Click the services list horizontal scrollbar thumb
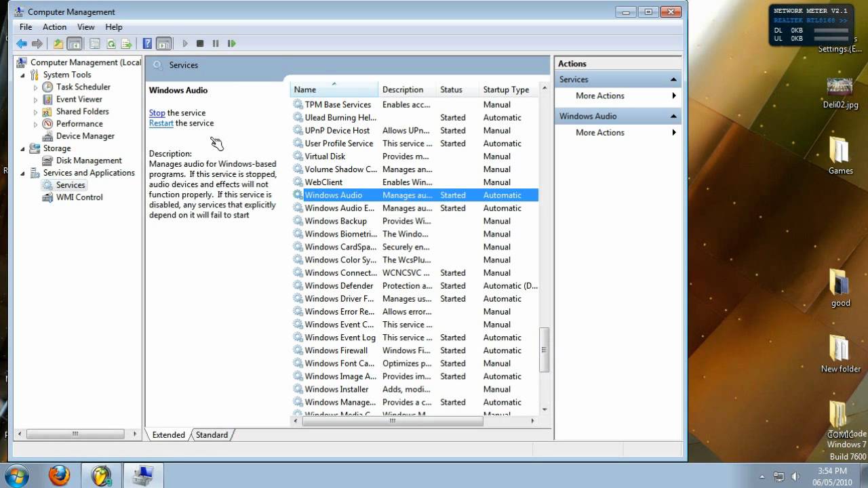Viewport: 868px width, 488px height. click(x=392, y=421)
